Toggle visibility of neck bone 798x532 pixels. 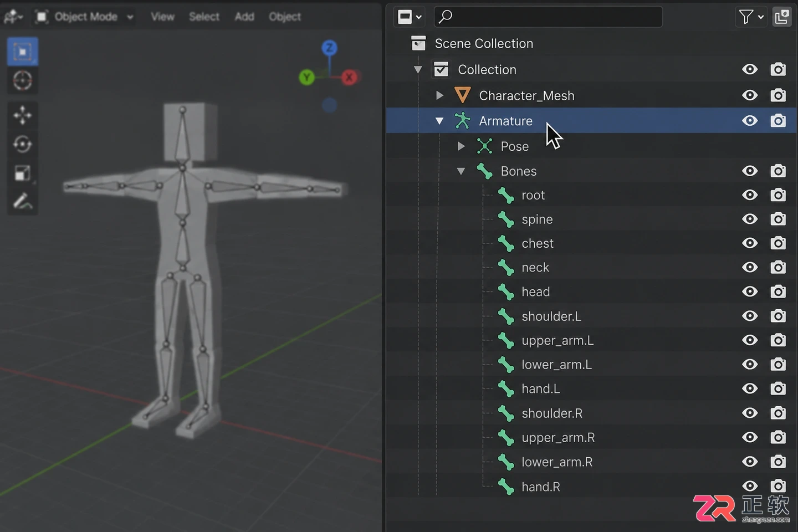point(750,267)
